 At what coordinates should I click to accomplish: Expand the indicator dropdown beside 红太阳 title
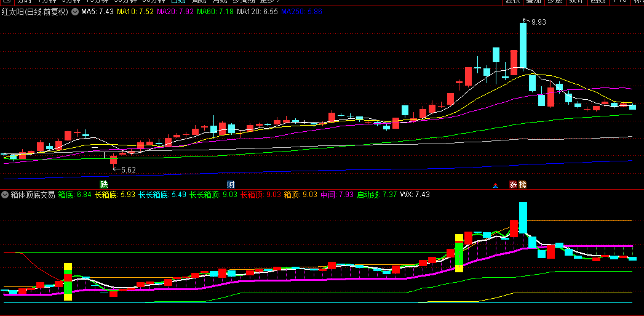click(75, 12)
